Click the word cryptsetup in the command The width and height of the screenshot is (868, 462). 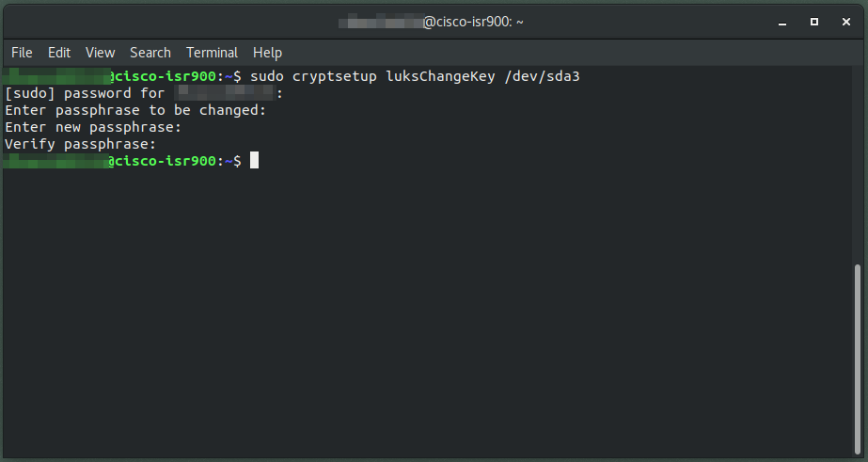[335, 76]
